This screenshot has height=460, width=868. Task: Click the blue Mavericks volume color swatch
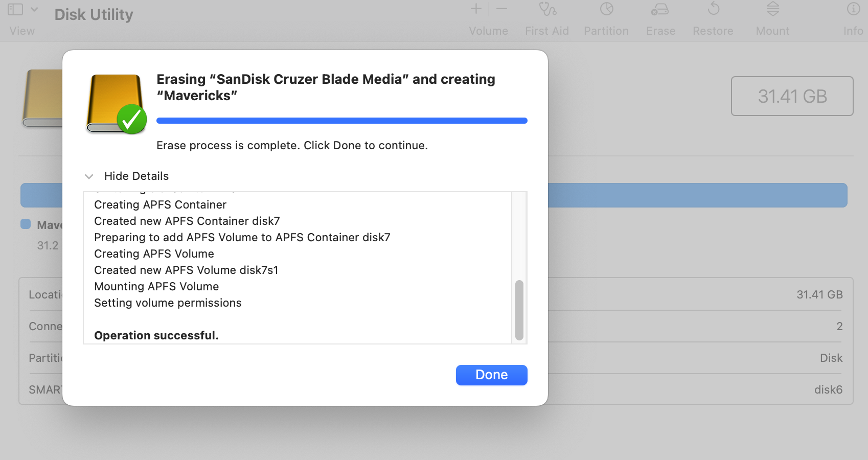(x=26, y=224)
